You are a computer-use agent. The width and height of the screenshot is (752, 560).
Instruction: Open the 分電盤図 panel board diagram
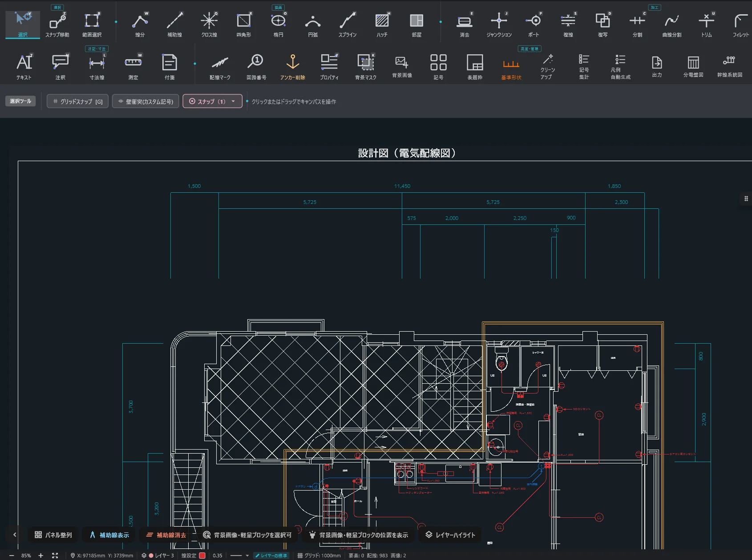click(693, 66)
